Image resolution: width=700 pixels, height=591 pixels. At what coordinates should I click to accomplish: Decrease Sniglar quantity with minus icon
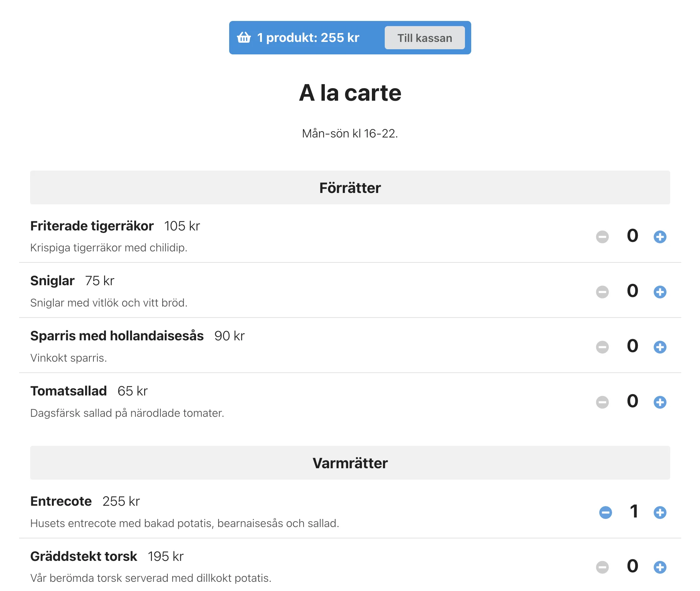(x=602, y=292)
